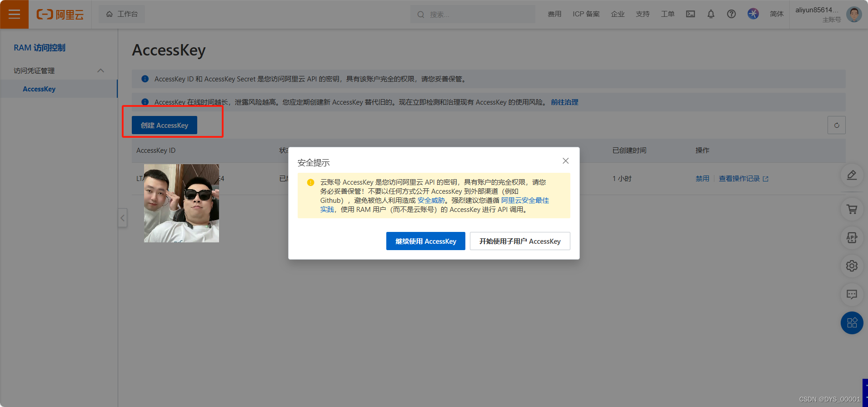Click the 操作 column header
Image resolution: width=868 pixels, height=407 pixels.
click(702, 151)
